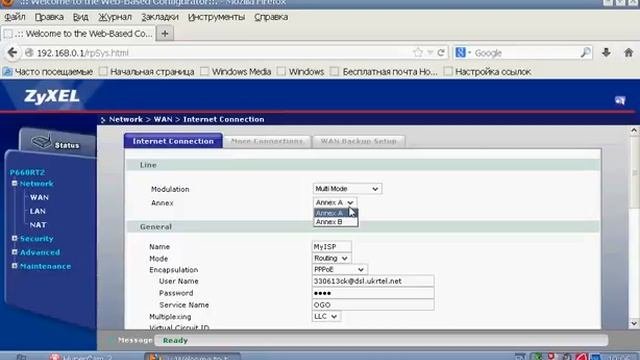Viewport: 640px width, 360px height.
Task: Open the Modulation Multi Mode dropdown
Action: (347, 189)
